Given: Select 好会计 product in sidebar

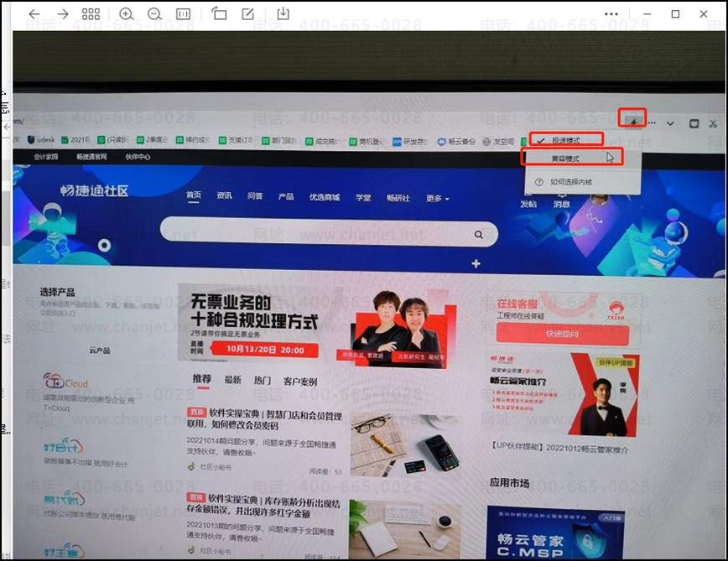Looking at the screenshot, I should click(63, 447).
